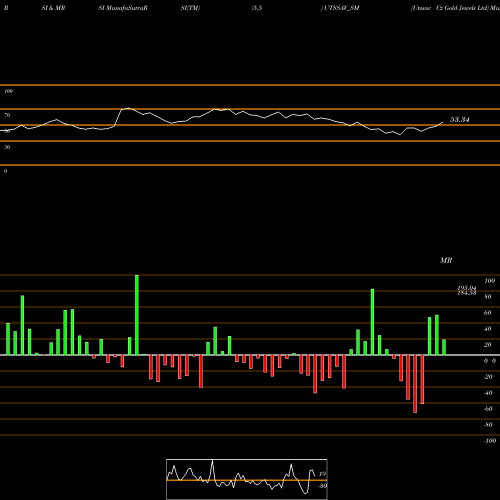Click the 0 label below the RSI panel
Image resolution: width=500 pixels, height=500 pixels.
[5, 171]
